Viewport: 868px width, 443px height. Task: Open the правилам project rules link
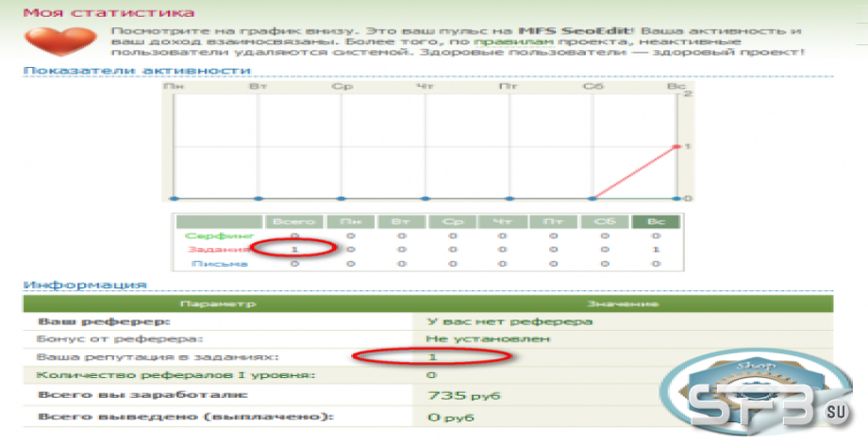point(513,41)
